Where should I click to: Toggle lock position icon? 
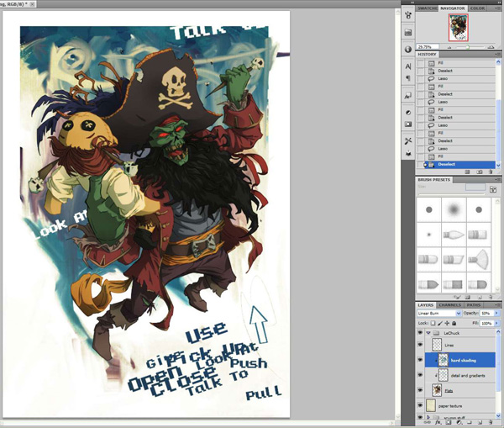[x=447, y=323]
